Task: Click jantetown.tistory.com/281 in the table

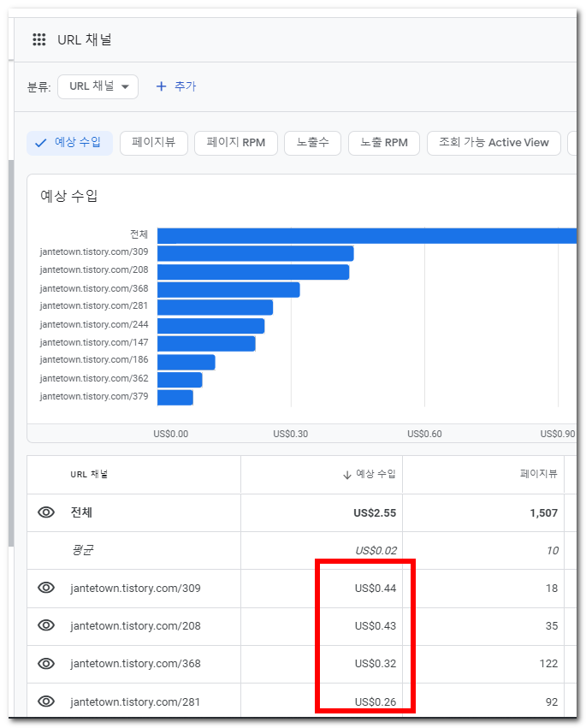Action: click(135, 702)
